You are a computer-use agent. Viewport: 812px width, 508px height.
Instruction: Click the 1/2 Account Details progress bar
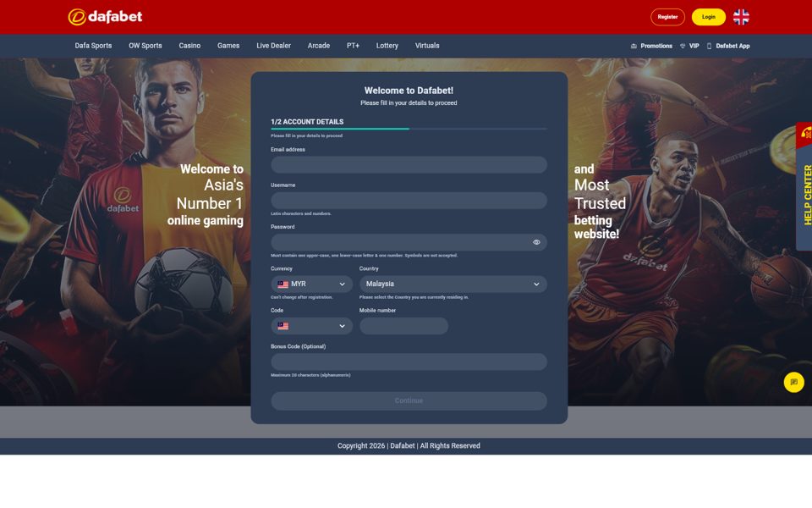[x=409, y=129]
